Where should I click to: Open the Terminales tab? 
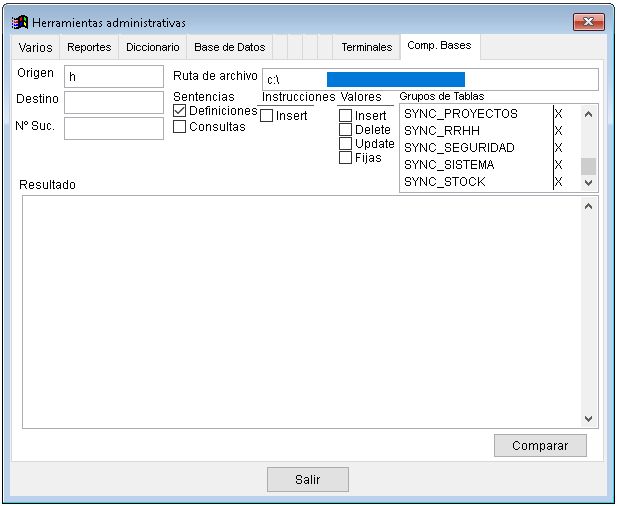tap(366, 47)
